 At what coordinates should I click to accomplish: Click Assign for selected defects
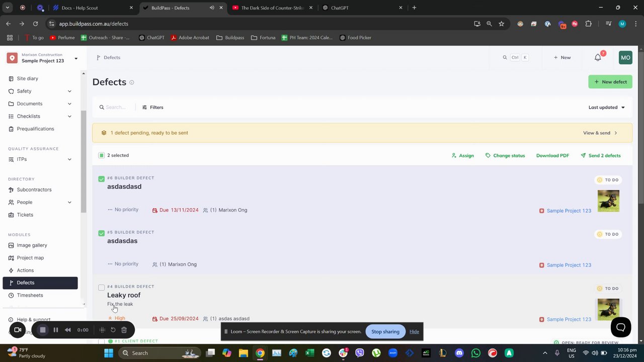(462, 155)
